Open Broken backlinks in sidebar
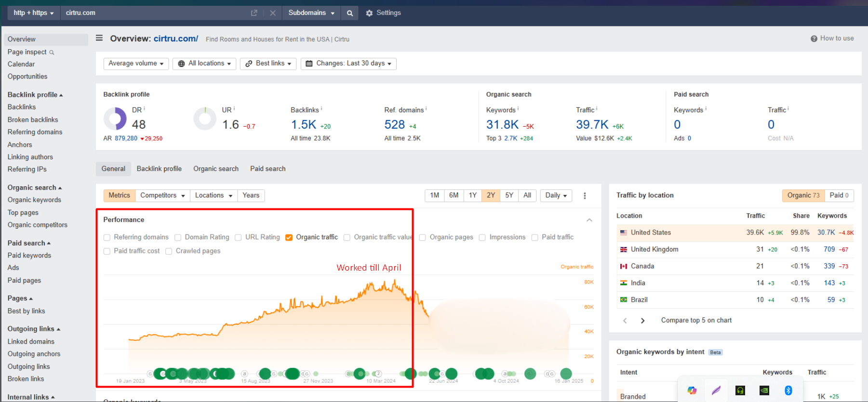The height and width of the screenshot is (402, 868). pos(33,120)
